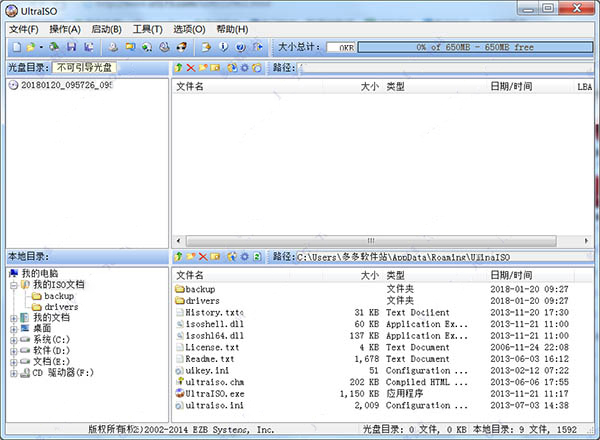Click the New file toolbar icon
Image resolution: width=600 pixels, height=440 pixels.
click(x=17, y=47)
